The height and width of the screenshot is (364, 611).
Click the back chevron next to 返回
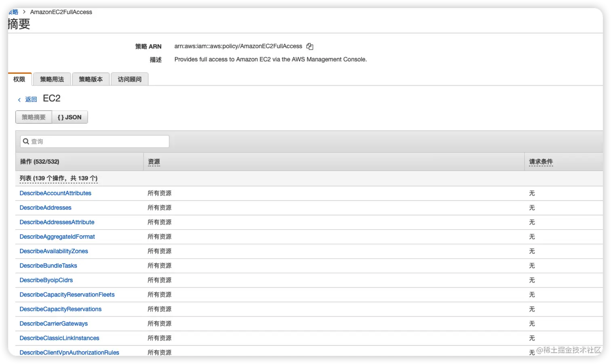tap(19, 100)
